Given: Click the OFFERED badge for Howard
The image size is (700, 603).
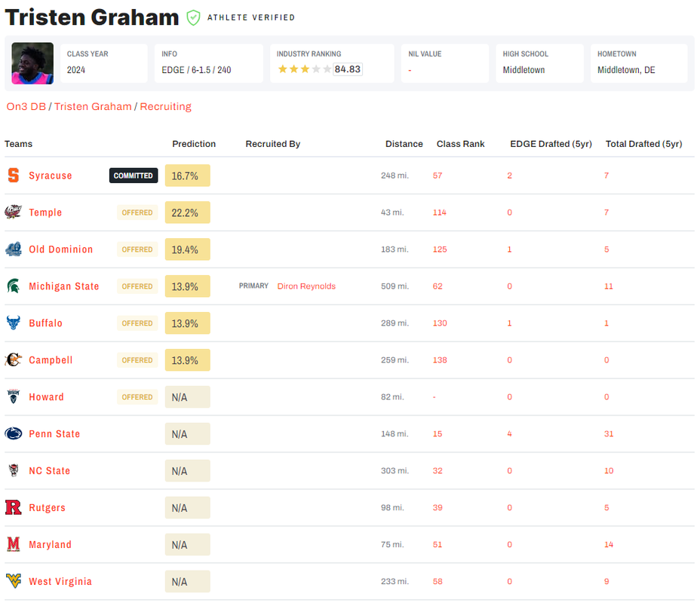Looking at the screenshot, I should 137,397.
